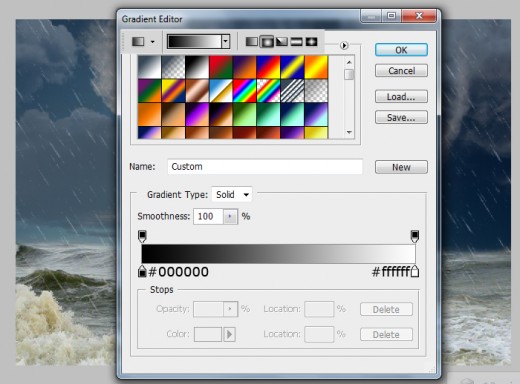Viewport: 520px width, 384px height.
Task: Maximize the Gradient Editor window
Action: (x=391, y=16)
